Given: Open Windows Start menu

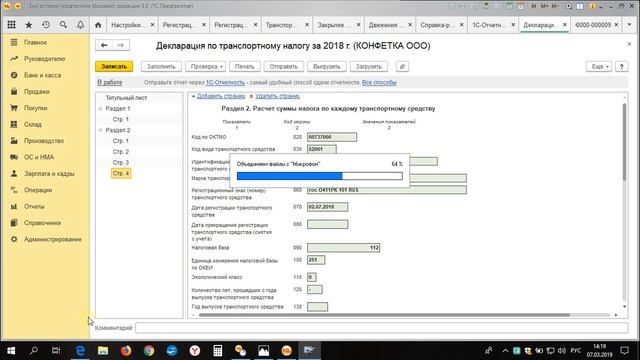Looking at the screenshot, I should (11, 350).
